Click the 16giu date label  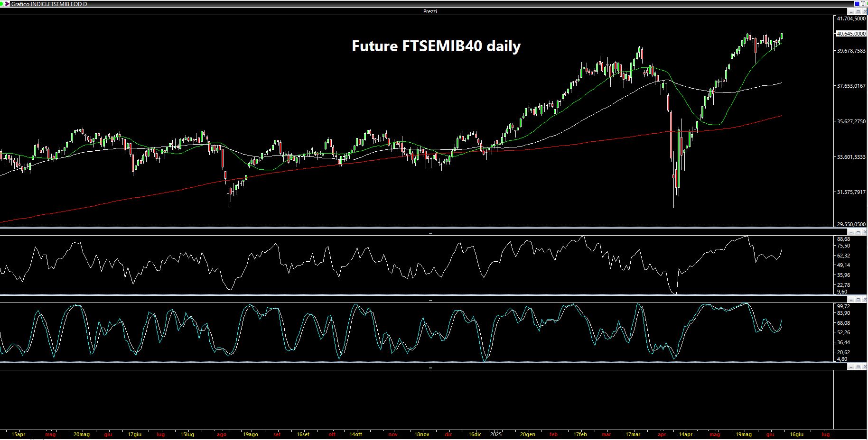click(796, 434)
